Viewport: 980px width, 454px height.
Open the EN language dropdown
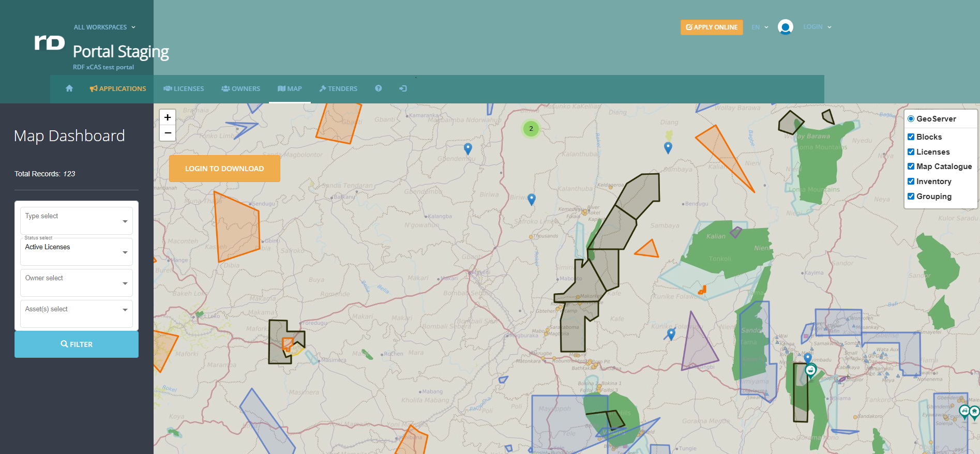[x=760, y=27]
